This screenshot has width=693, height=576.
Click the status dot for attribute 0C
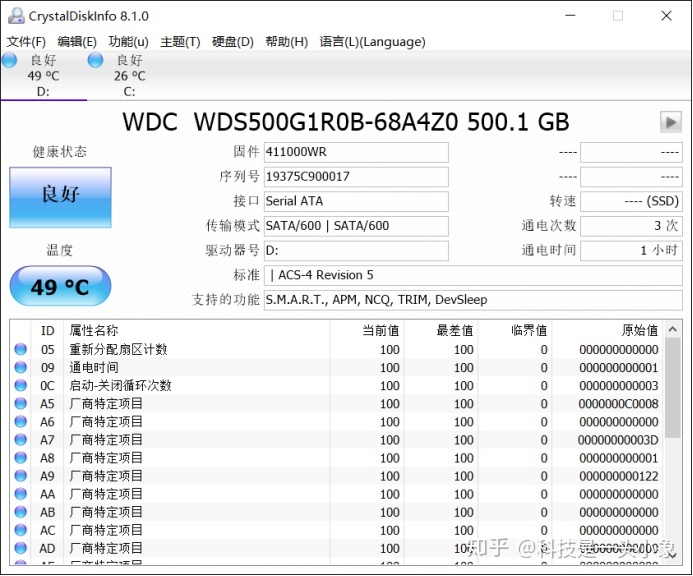20,385
